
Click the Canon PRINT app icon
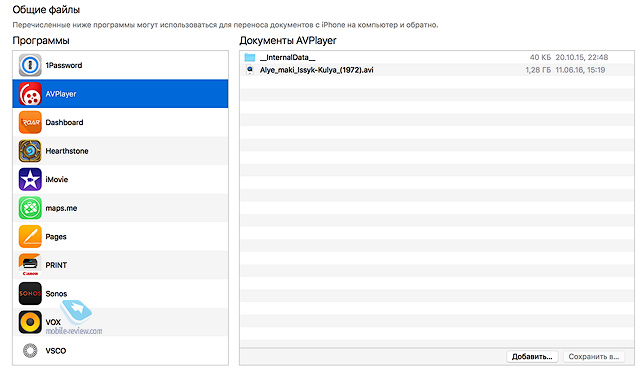coord(30,265)
